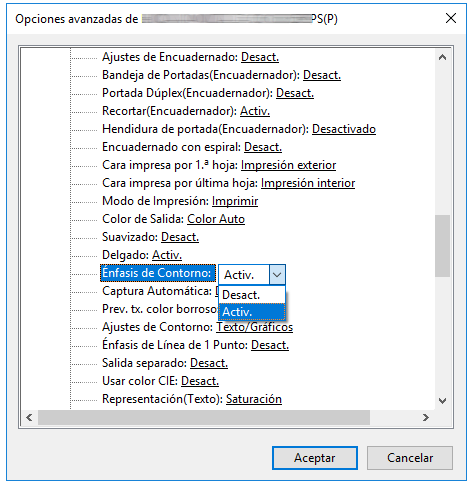Image resolution: width=475 pixels, height=484 pixels.
Task: Click the Cancelar button
Action: coord(410,458)
